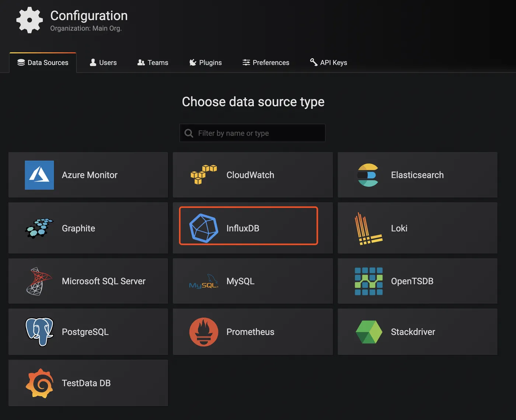Image resolution: width=516 pixels, height=420 pixels.
Task: Click the Microsoft SQL Server label
Action: point(104,281)
